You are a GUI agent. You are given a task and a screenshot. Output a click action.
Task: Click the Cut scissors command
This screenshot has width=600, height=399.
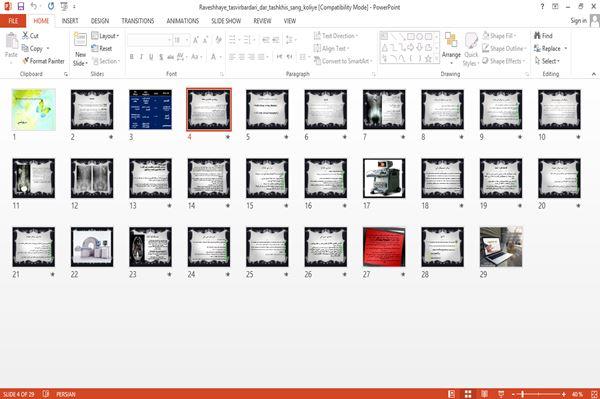(30, 36)
